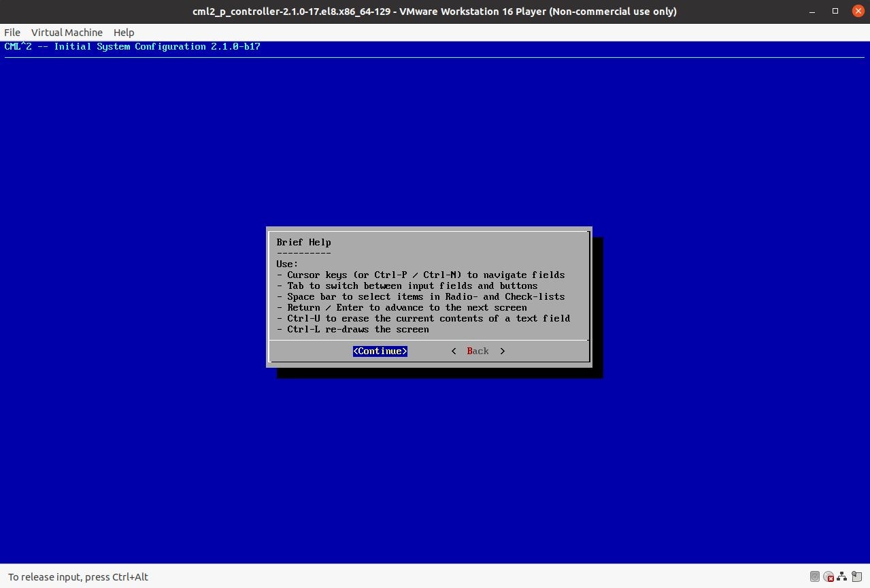Viewport: 870px width, 588px height.
Task: Maximize the VMware Player window
Action: coord(835,11)
